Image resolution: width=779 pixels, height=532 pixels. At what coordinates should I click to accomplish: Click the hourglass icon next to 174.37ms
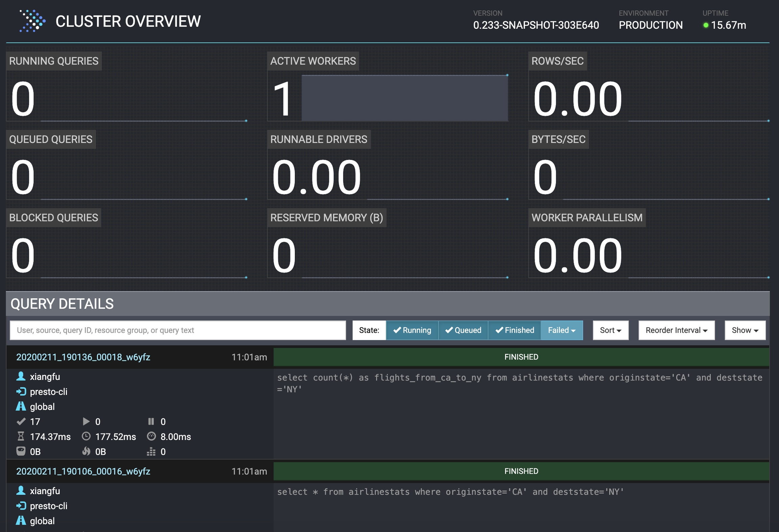21,436
